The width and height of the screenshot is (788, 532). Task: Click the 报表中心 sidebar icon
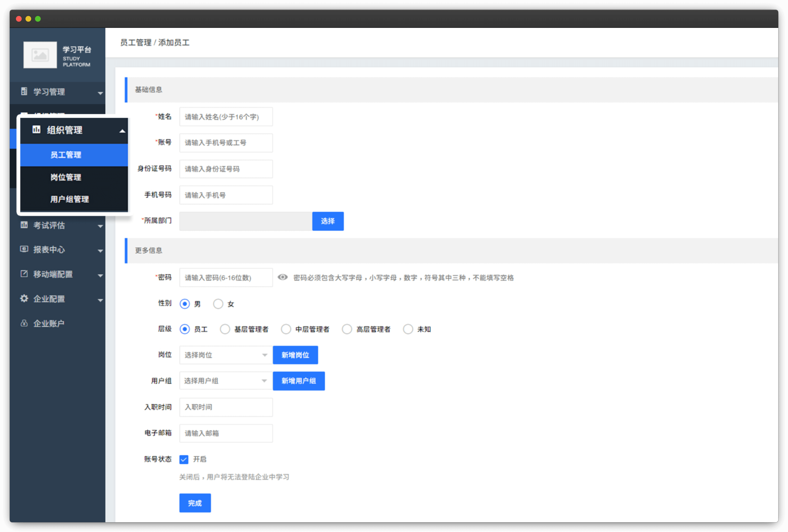point(21,249)
